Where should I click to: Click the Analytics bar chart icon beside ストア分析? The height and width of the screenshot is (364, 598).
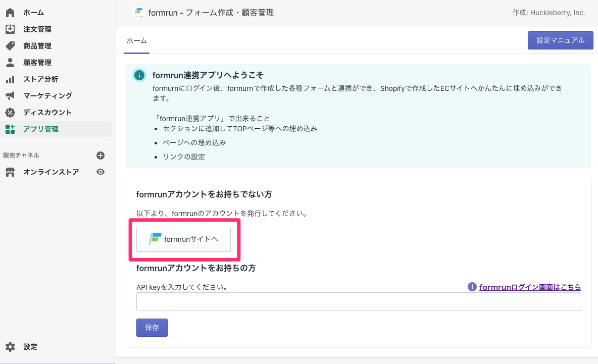pos(10,79)
